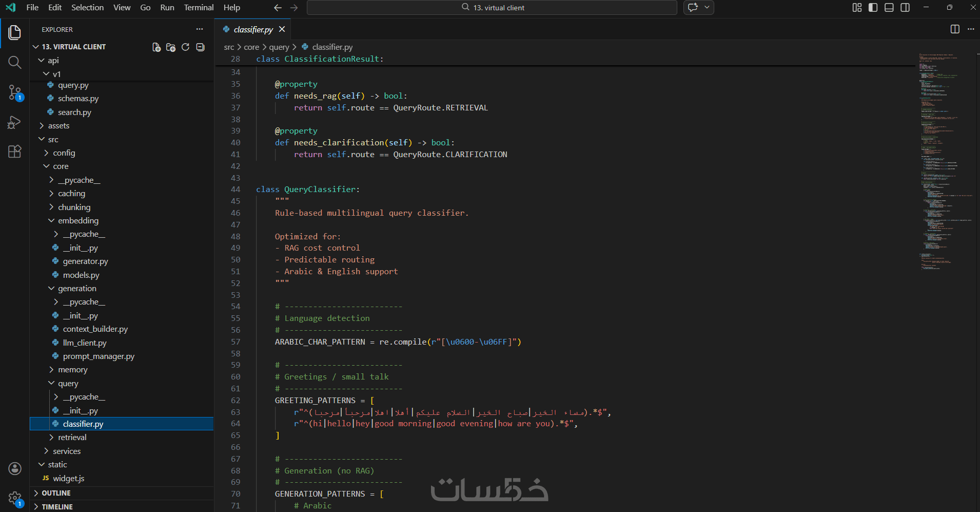Open Copilot chat dropdown arrow
The width and height of the screenshot is (980, 512).
(x=707, y=8)
